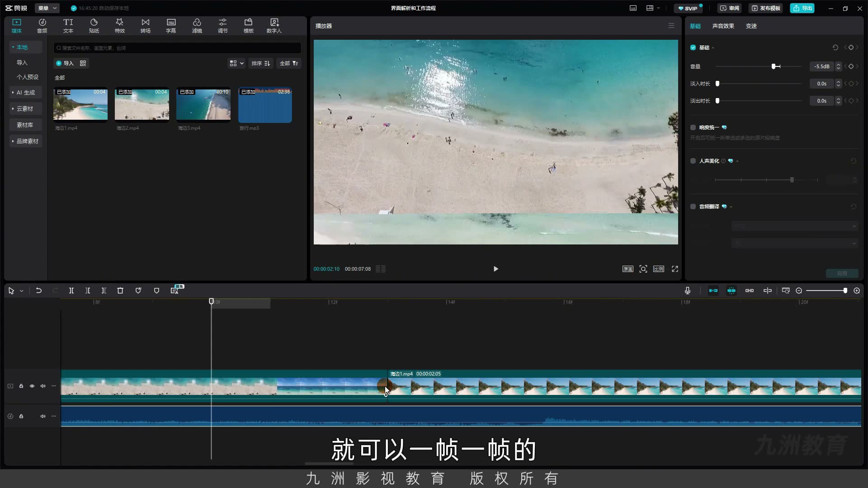
Task: Click the 音量 volume slider handle
Action: click(774, 66)
